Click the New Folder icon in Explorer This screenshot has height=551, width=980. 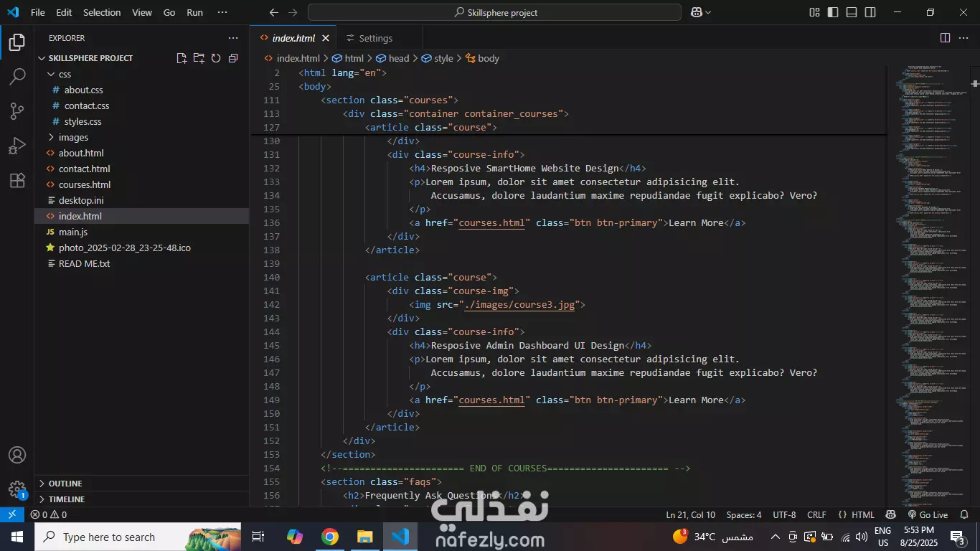(199, 58)
